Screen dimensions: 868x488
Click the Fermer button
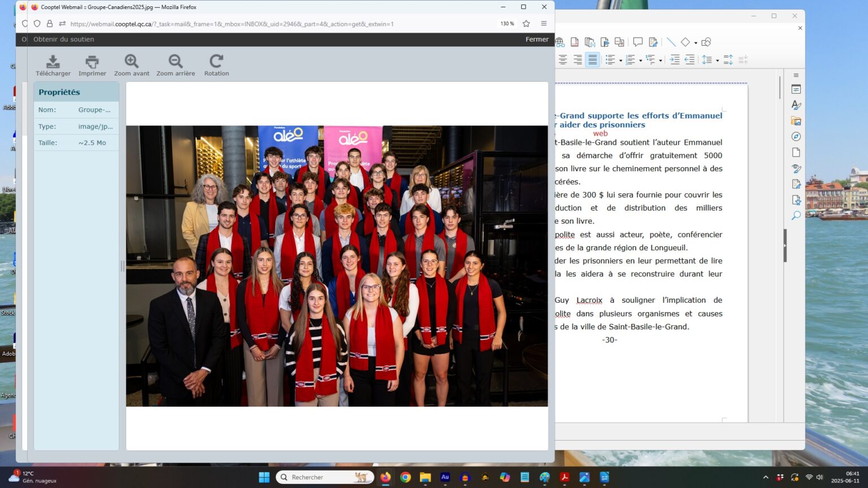point(537,40)
